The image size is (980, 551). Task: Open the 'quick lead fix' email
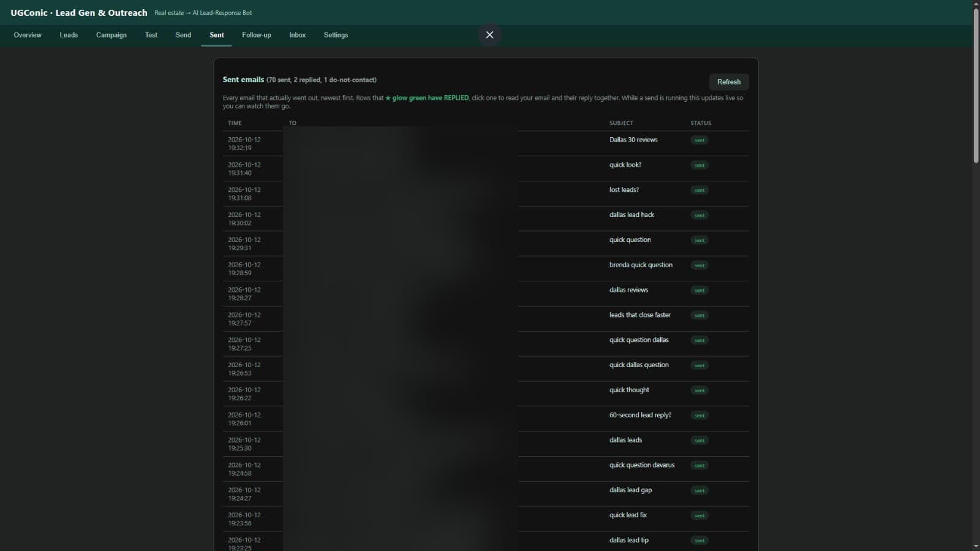[486, 519]
